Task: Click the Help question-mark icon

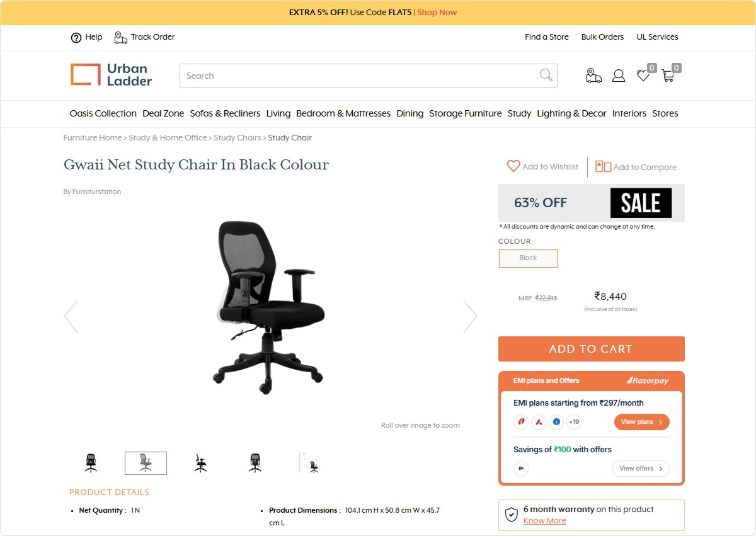Action: click(76, 37)
